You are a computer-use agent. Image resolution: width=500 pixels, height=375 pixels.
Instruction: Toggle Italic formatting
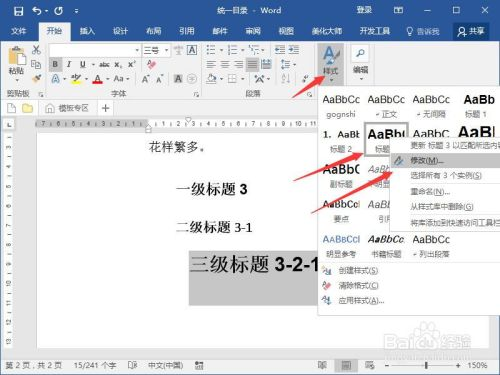click(x=69, y=64)
